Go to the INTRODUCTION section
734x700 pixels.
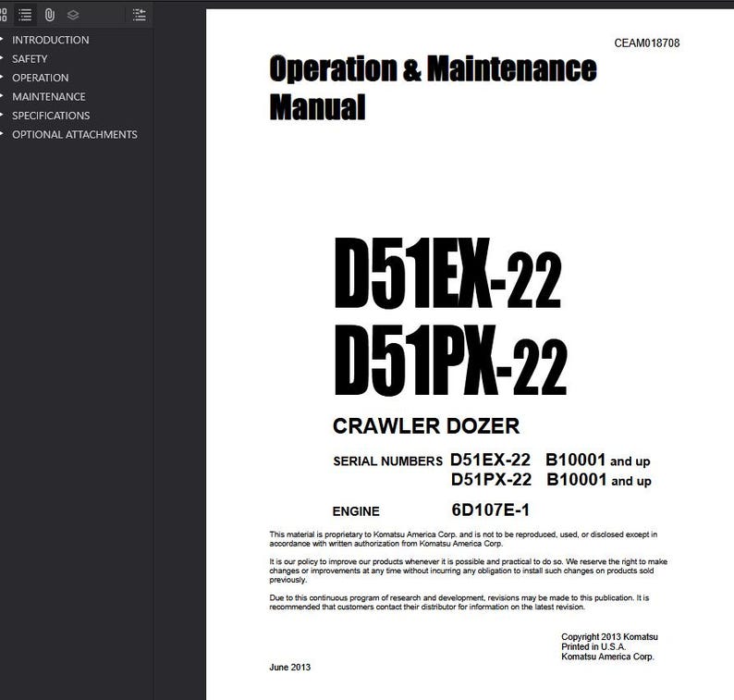coord(51,40)
